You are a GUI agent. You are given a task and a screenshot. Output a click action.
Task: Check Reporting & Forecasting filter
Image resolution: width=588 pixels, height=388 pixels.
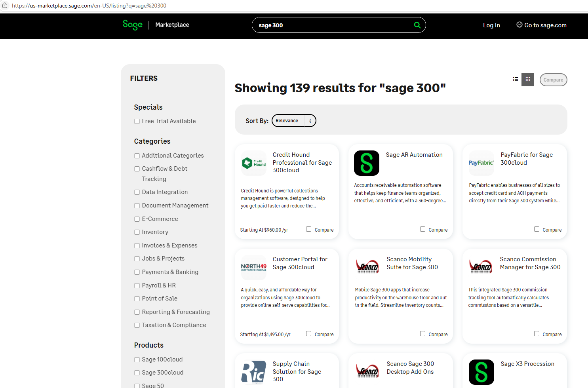pos(137,312)
